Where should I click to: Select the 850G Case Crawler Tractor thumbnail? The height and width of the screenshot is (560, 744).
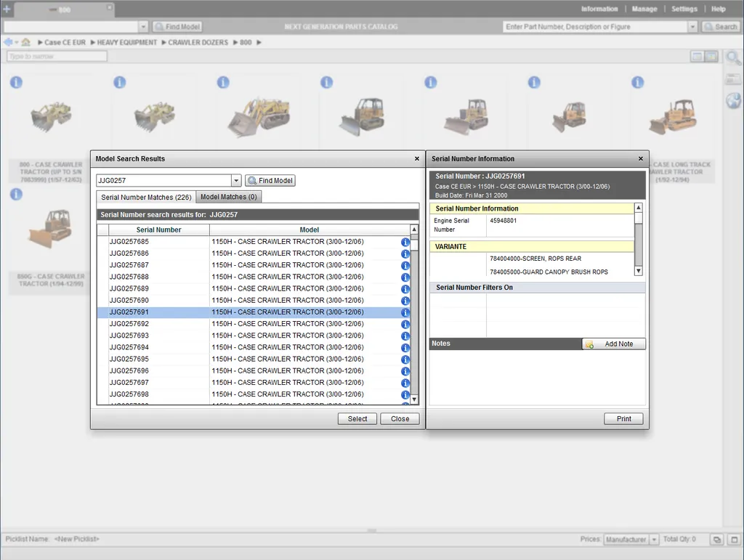coord(51,229)
